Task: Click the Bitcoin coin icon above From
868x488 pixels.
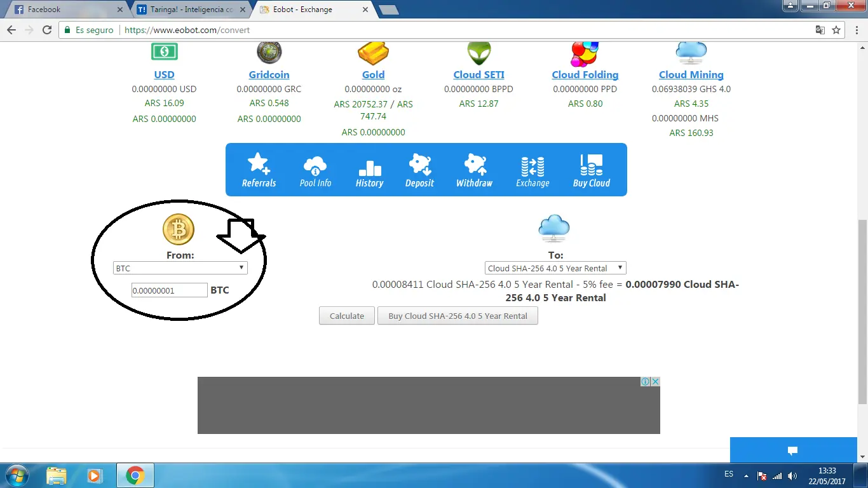Action: [x=179, y=229]
